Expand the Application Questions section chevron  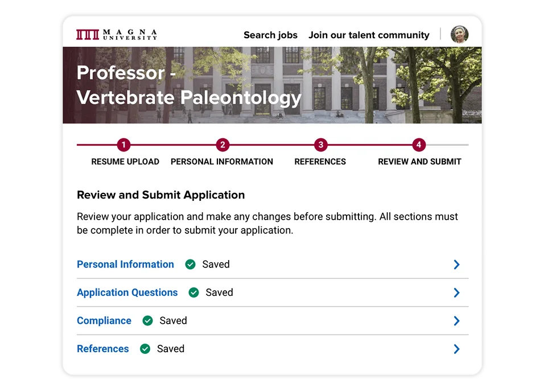coord(456,292)
